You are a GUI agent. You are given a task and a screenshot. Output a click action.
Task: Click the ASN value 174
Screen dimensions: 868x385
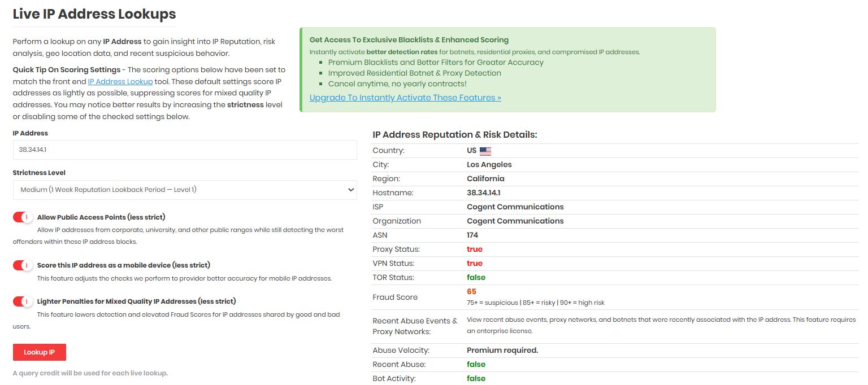coord(472,235)
